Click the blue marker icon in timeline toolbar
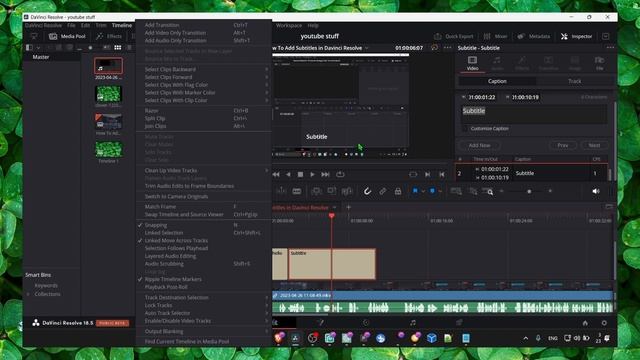The image size is (640, 360). point(432,191)
